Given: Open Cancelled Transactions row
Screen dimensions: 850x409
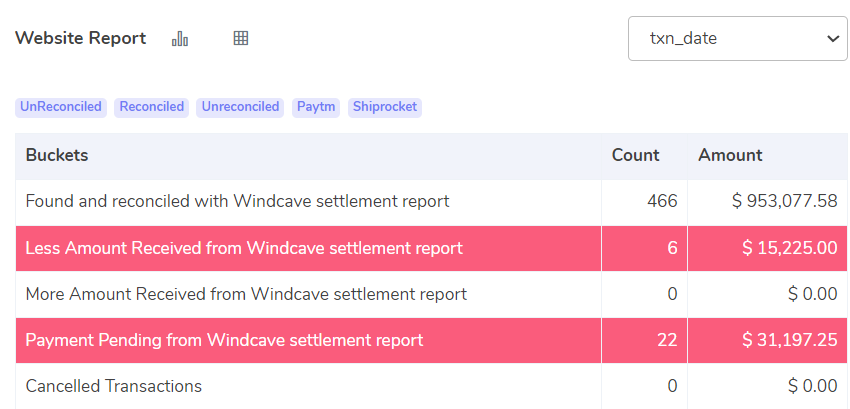Looking at the screenshot, I should pos(432,386).
